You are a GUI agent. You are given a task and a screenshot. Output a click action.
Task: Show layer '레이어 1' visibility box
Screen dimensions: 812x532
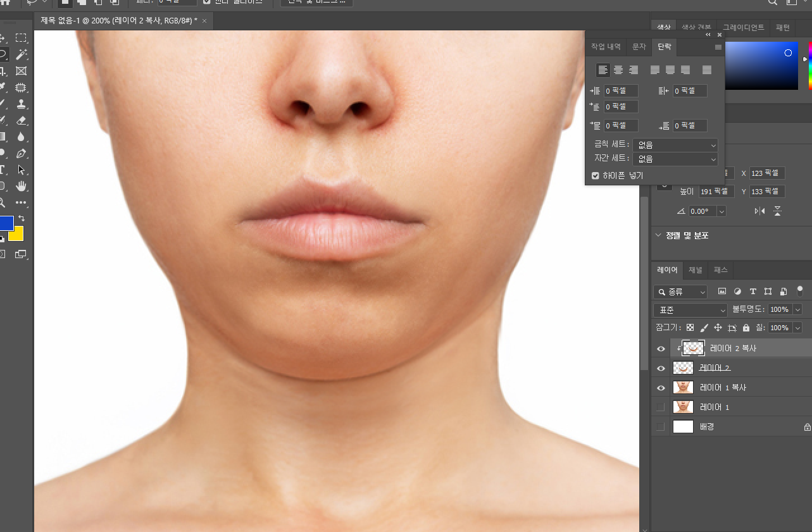coord(661,407)
